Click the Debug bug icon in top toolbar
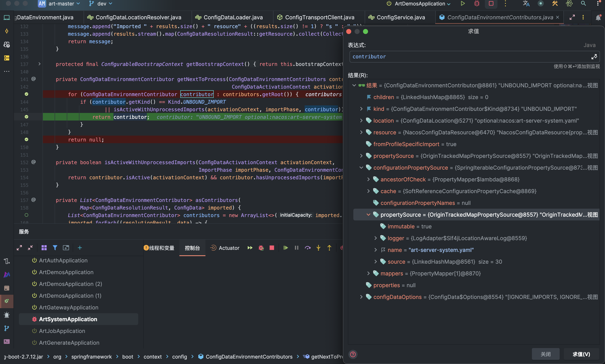This screenshot has width=605, height=364. [x=477, y=4]
